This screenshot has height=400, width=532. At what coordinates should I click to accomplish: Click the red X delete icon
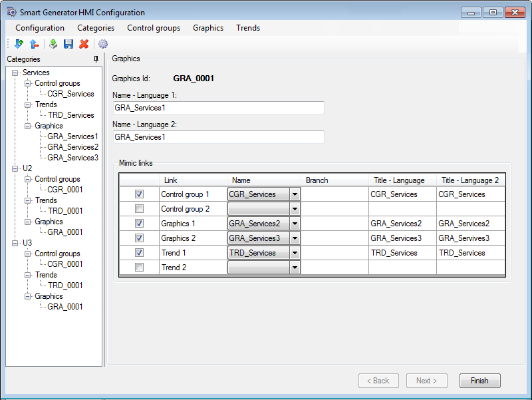[x=84, y=44]
